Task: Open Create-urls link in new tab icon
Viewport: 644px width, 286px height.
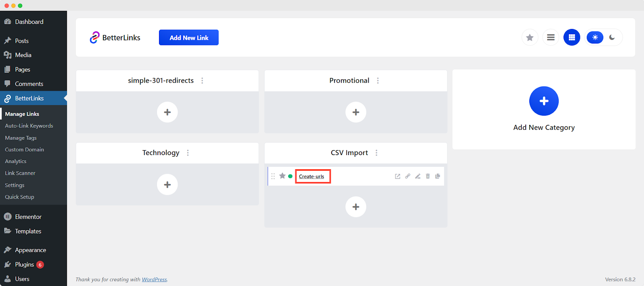Action: [x=398, y=176]
